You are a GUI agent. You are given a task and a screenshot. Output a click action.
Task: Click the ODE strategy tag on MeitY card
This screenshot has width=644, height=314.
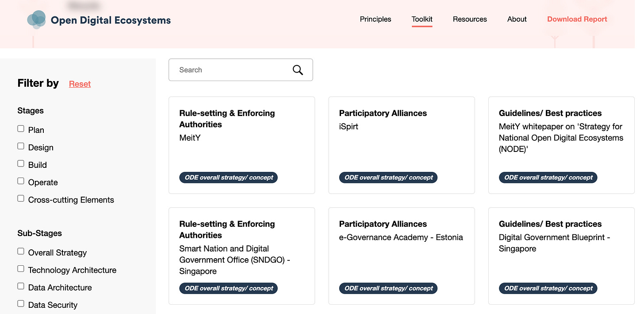[x=229, y=178]
